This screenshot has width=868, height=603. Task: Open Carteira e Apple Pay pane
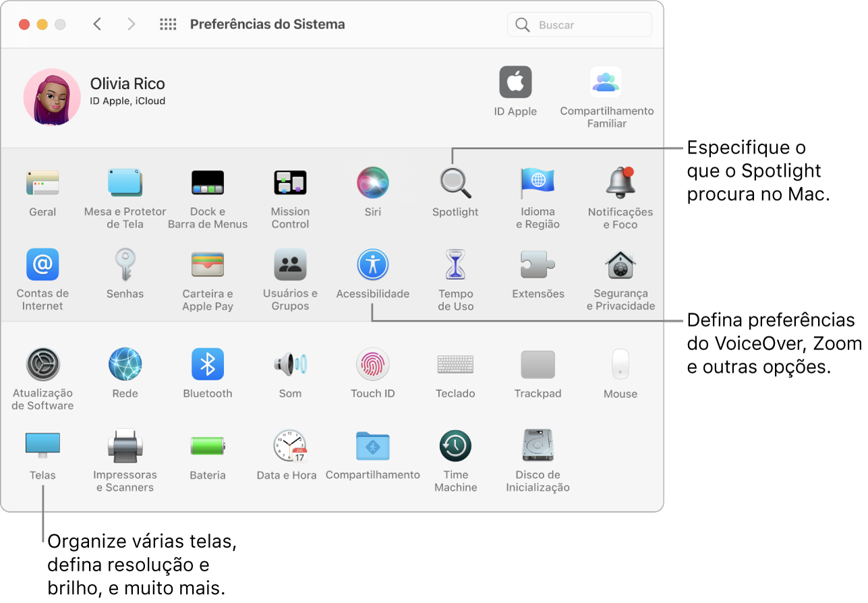(208, 264)
